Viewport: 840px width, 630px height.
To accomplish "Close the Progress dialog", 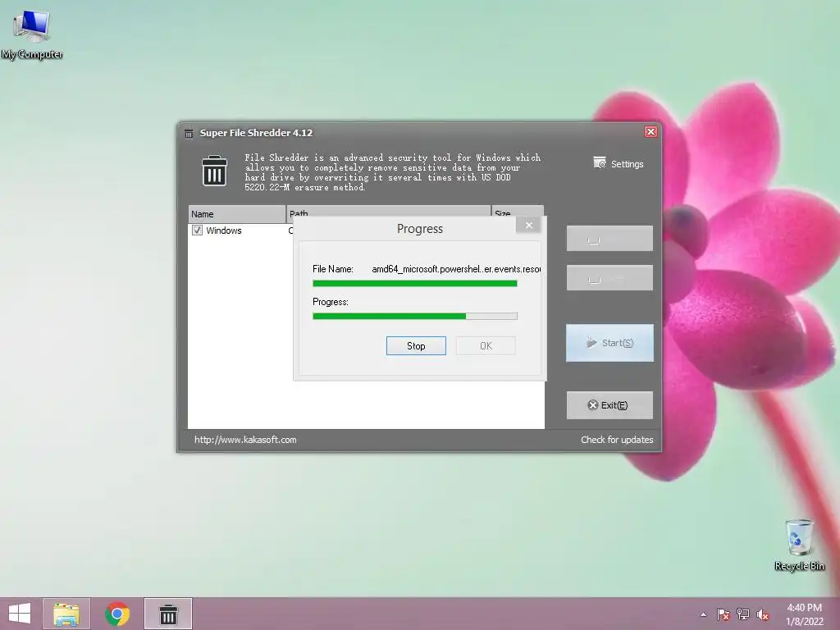I will pos(528,225).
